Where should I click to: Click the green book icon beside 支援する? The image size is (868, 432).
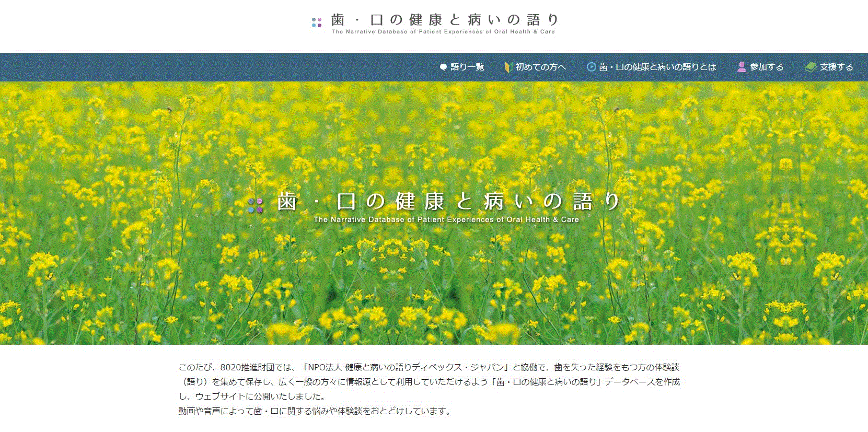(x=811, y=67)
